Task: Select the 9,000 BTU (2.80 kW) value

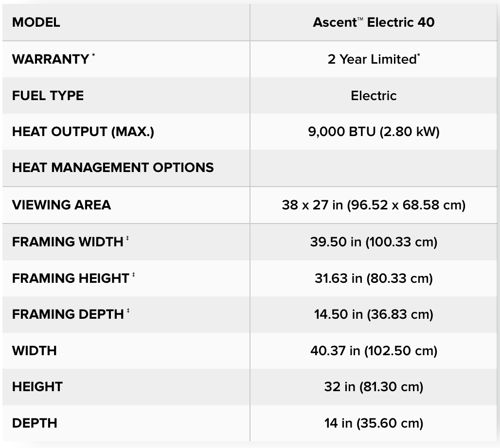Action: coord(374,132)
